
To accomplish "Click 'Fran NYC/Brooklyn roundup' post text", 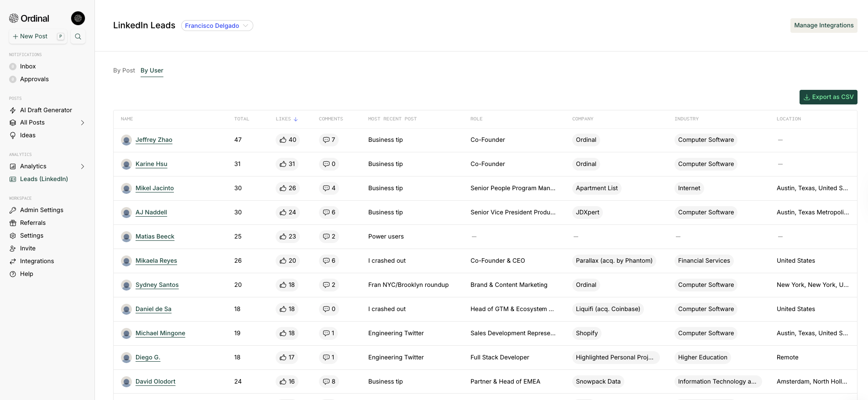I will point(408,285).
